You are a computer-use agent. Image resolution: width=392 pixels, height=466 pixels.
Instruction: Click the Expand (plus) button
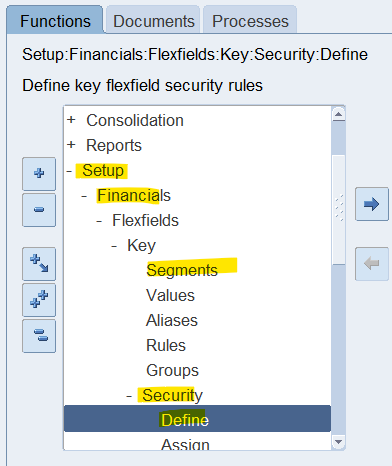pos(39,174)
